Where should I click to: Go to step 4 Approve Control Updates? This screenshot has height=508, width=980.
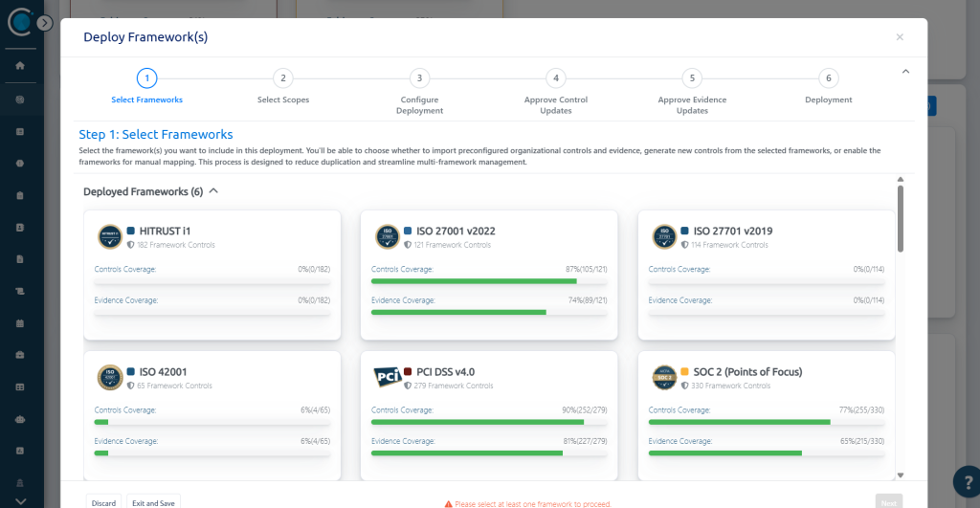[x=556, y=78]
